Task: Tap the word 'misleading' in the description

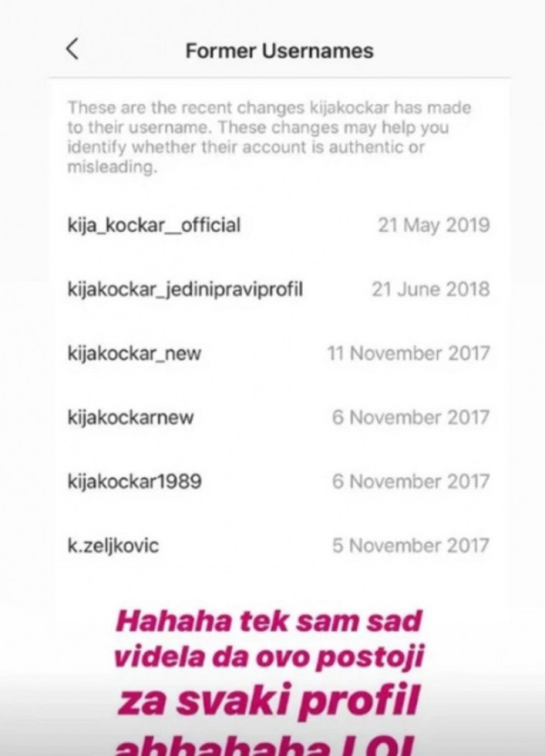Action: coord(112,168)
